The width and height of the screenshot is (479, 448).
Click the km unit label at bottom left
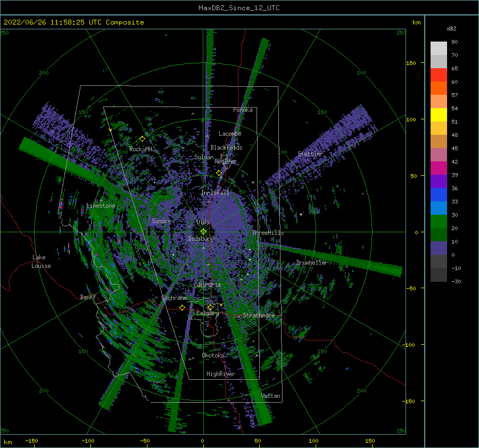coord(8,442)
